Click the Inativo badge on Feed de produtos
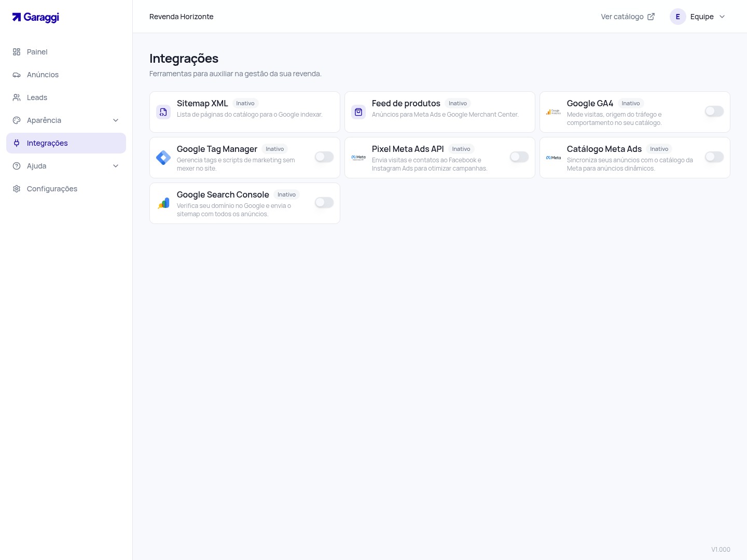 (458, 104)
